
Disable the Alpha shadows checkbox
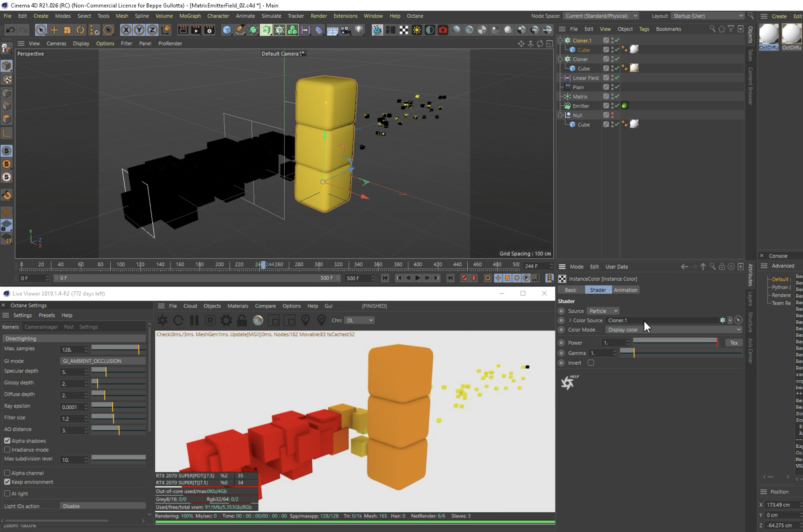coord(7,441)
